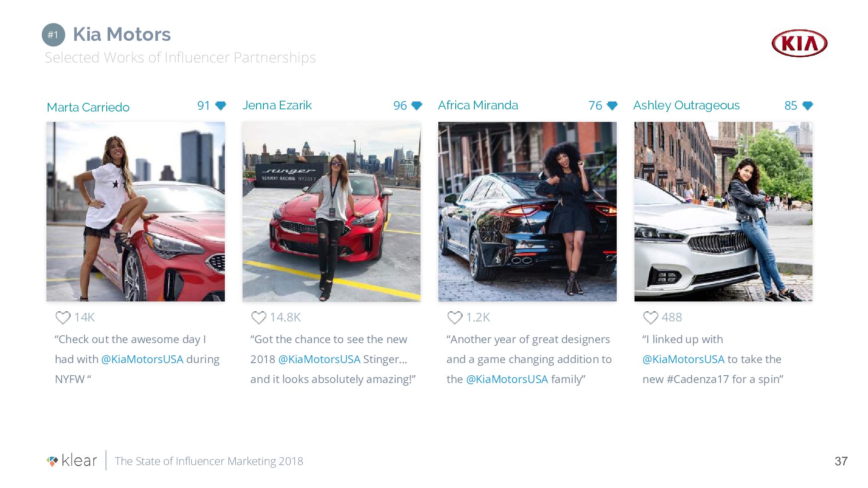
Task: Open Africa Miranda's black car photo
Action: [x=527, y=212]
